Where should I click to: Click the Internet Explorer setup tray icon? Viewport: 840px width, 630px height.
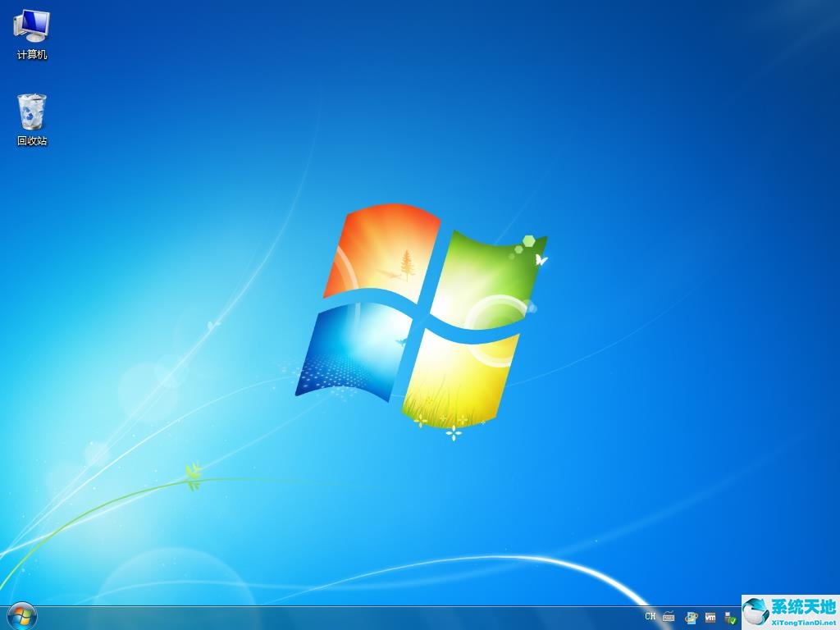coord(691,618)
